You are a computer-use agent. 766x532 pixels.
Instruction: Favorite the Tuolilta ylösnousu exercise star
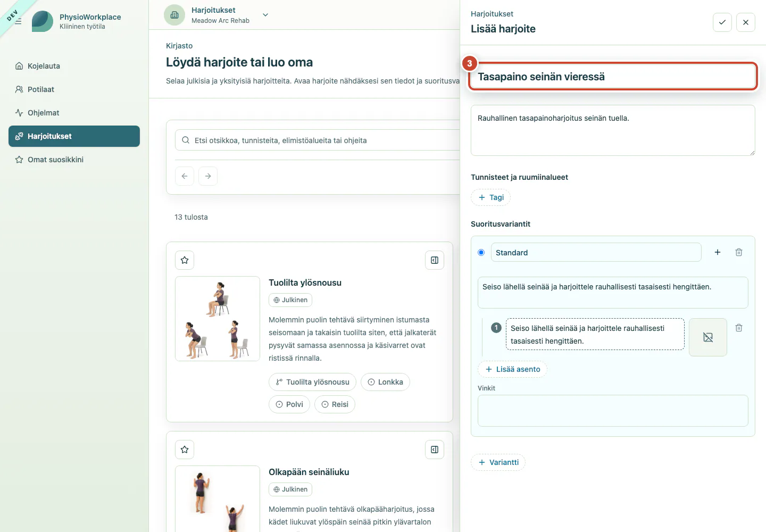[185, 260]
